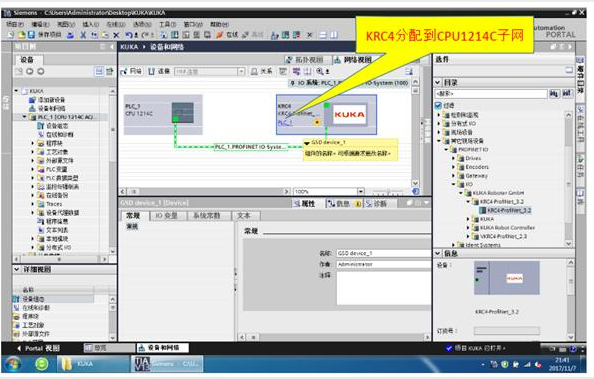This screenshot has width=594, height=379.
Task: Click the Portal view button at bottom left
Action: 39,348
